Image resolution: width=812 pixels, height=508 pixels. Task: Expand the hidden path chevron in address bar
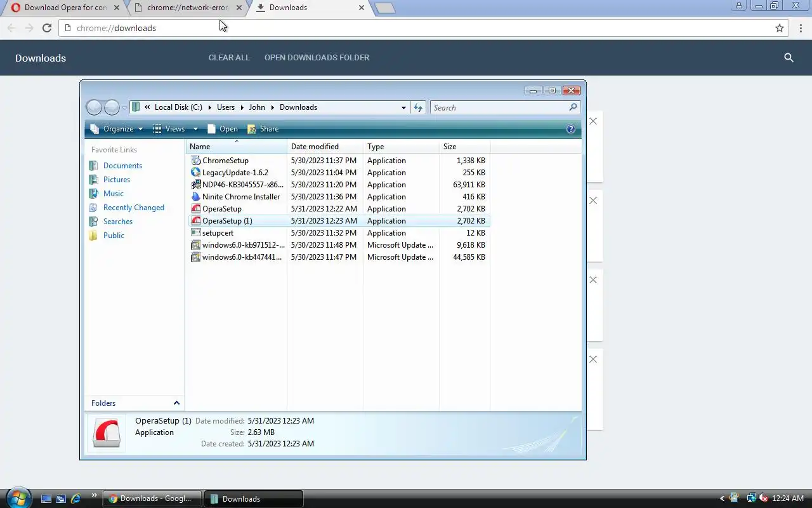(x=147, y=107)
